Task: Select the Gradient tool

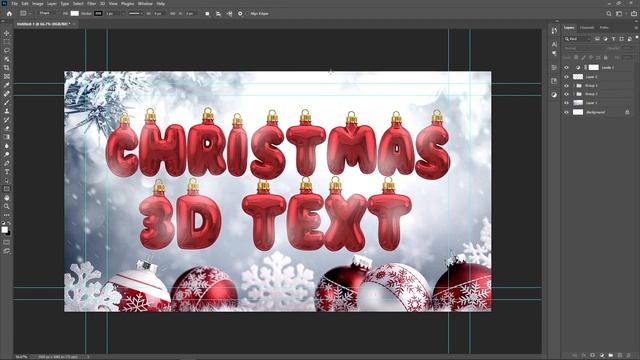Action: (x=7, y=137)
